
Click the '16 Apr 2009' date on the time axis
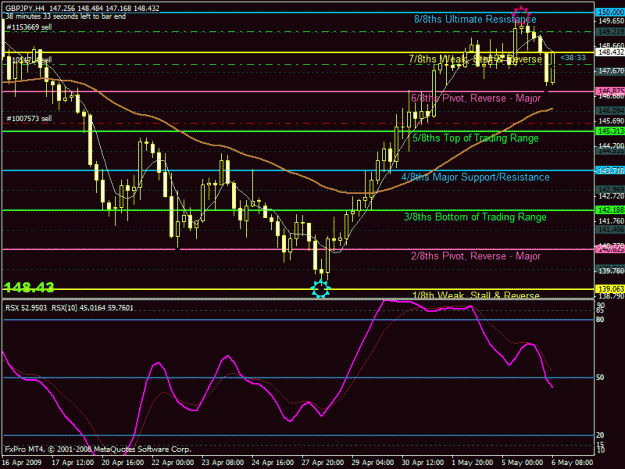coord(22,463)
